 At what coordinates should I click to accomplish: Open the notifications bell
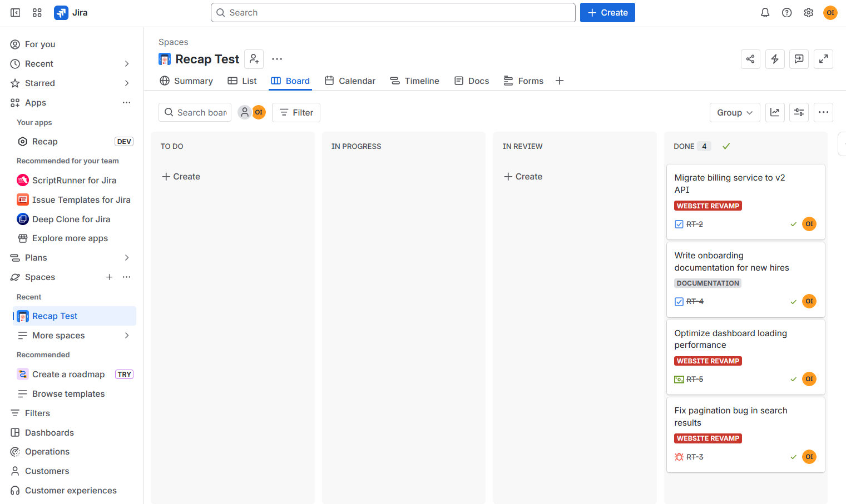(x=765, y=13)
